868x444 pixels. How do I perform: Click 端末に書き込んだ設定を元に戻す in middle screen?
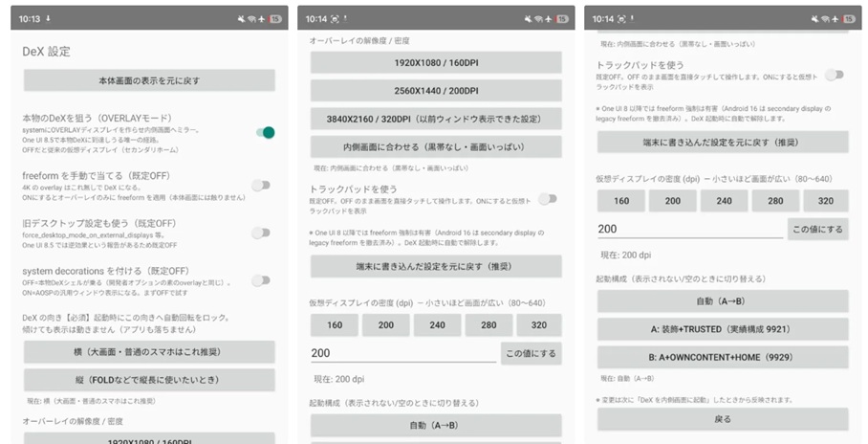tap(436, 267)
